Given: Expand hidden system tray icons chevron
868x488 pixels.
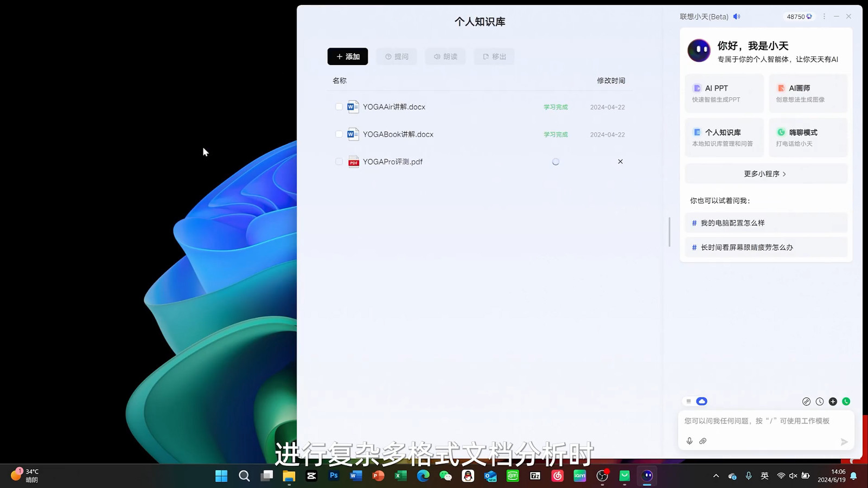Looking at the screenshot, I should coord(716,476).
